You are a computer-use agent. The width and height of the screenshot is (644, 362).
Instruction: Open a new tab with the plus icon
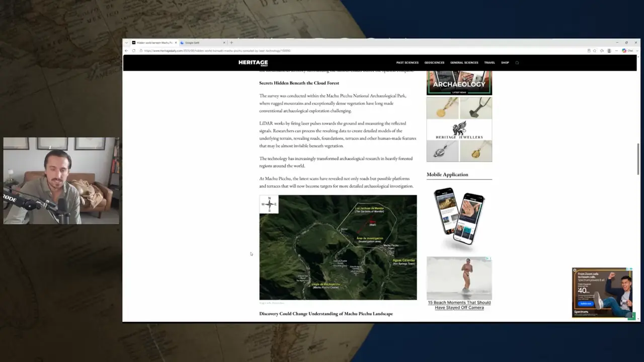click(231, 43)
